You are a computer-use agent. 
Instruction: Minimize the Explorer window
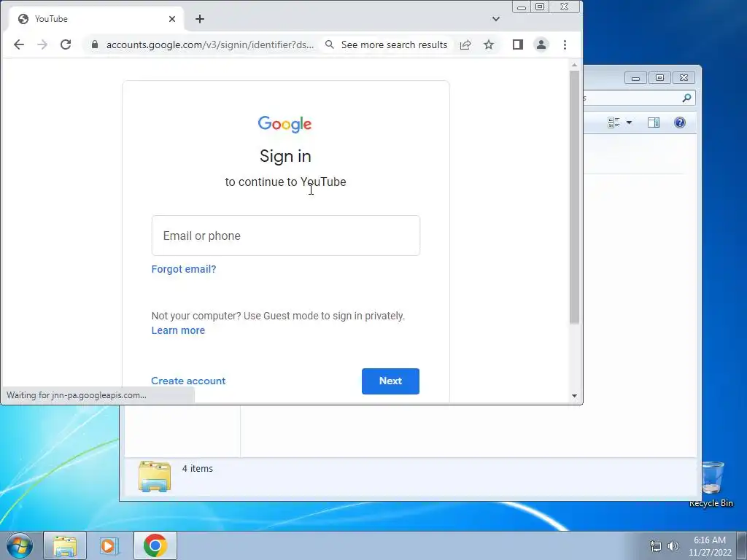pyautogui.click(x=635, y=77)
